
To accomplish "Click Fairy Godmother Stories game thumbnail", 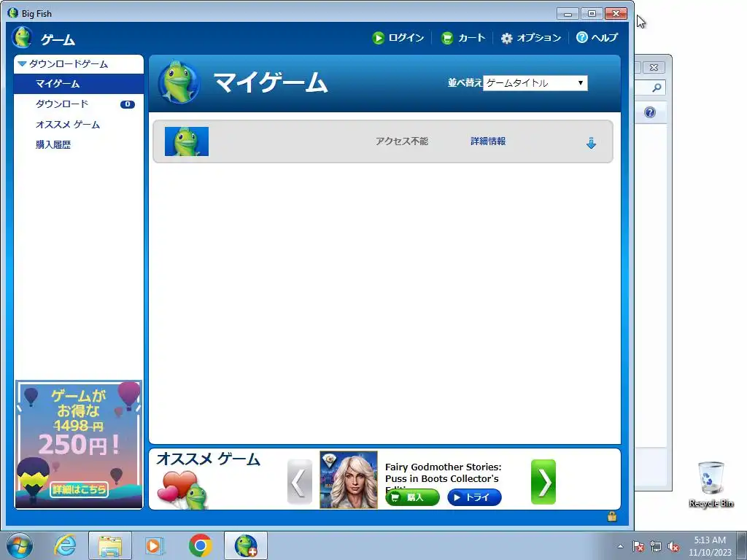I will pyautogui.click(x=349, y=480).
